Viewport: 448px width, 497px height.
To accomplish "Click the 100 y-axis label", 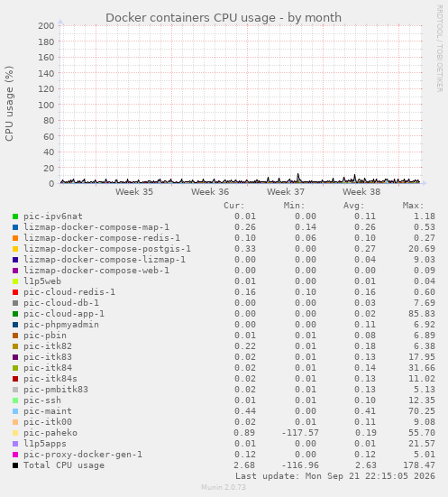I will (x=46, y=105).
